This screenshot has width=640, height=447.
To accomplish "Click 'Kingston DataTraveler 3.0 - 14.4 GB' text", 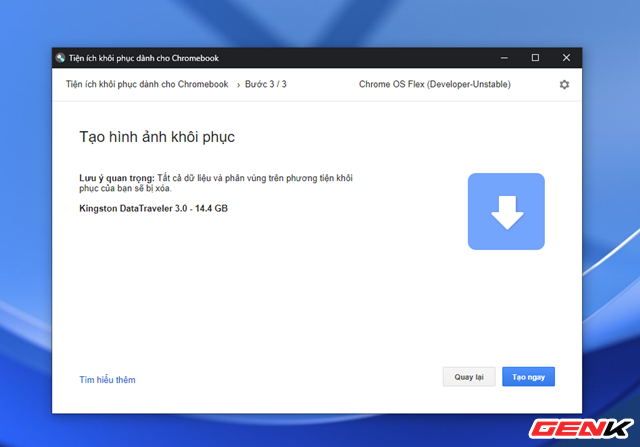I will coord(153,208).
